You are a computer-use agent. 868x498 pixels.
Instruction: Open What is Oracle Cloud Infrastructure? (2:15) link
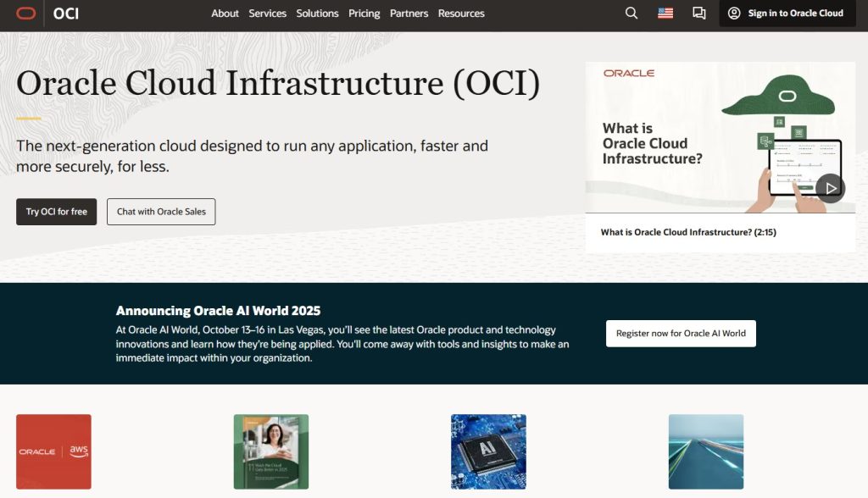(x=688, y=232)
